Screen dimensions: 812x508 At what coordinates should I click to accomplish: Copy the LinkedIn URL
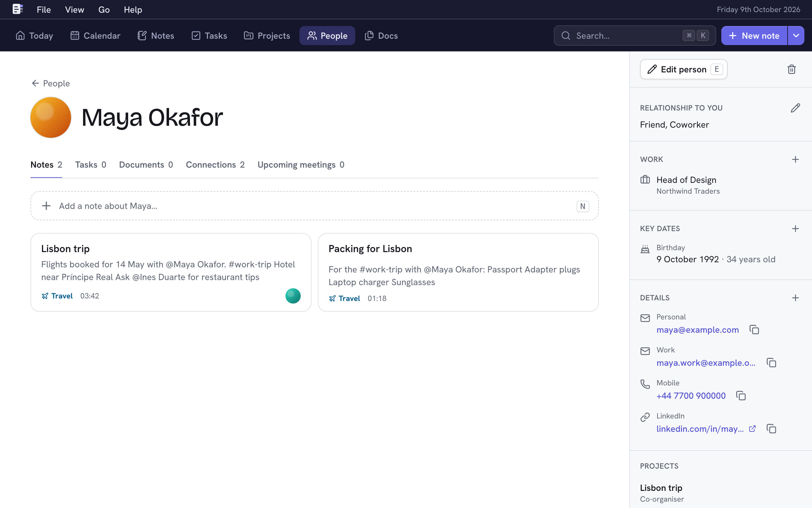[x=771, y=428]
